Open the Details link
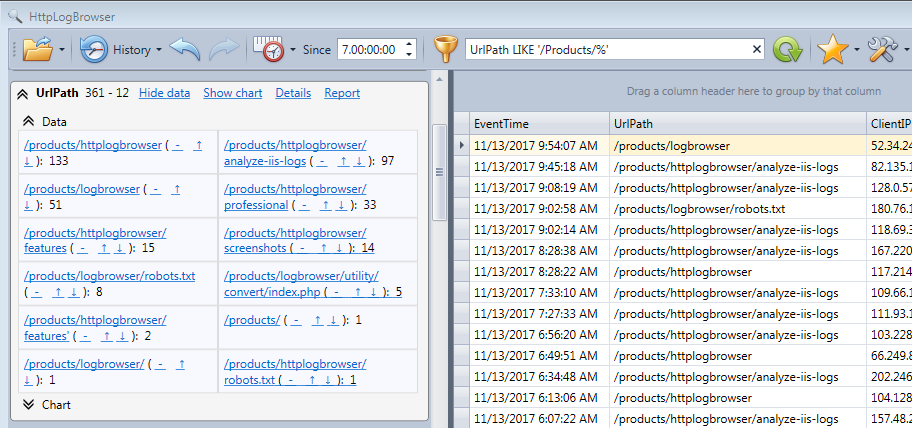The width and height of the screenshot is (912, 428). click(x=293, y=93)
